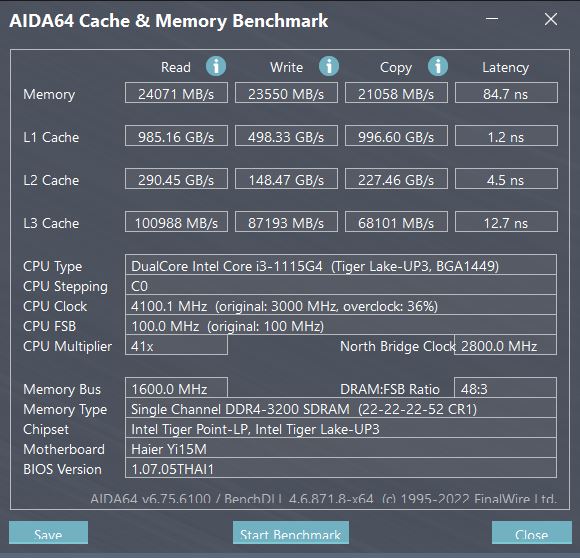This screenshot has height=558, width=580.
Task: Show the Copy info icon tooltip
Action: (438, 67)
